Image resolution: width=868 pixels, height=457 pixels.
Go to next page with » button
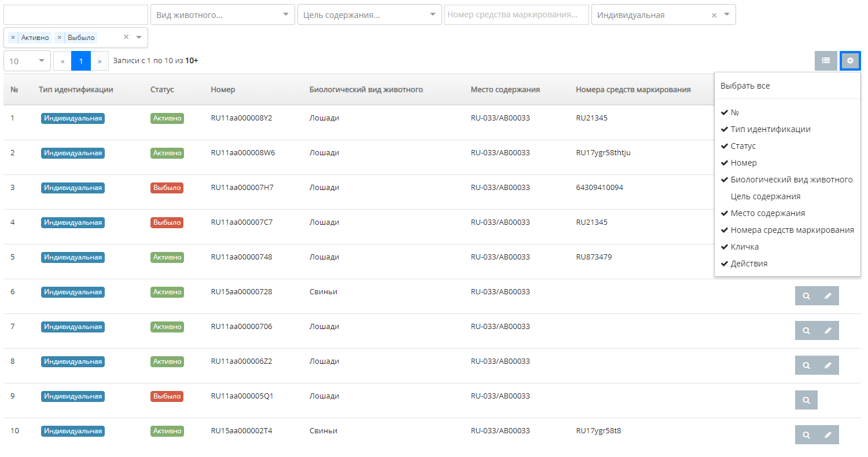point(100,61)
